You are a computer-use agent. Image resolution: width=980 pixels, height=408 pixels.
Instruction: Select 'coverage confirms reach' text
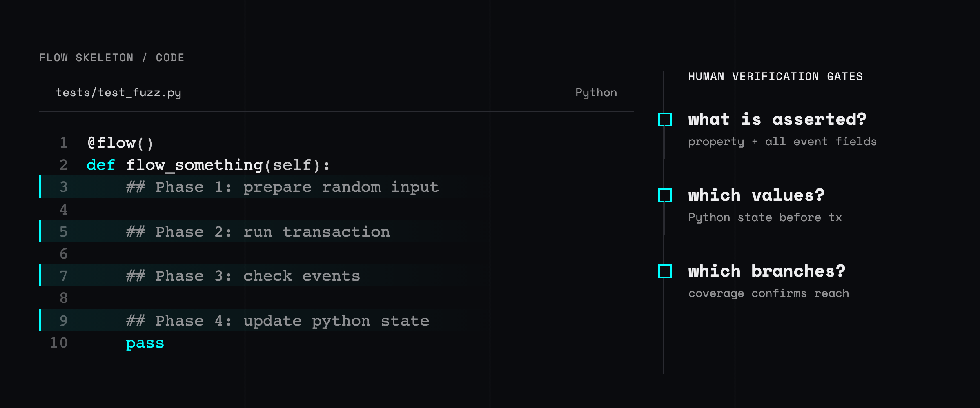[768, 293]
